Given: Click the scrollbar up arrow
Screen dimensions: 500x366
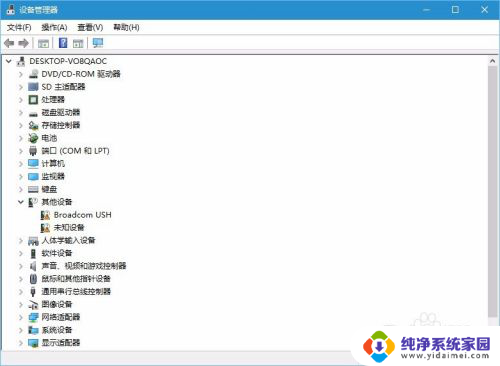Looking at the screenshot, I should (493, 61).
